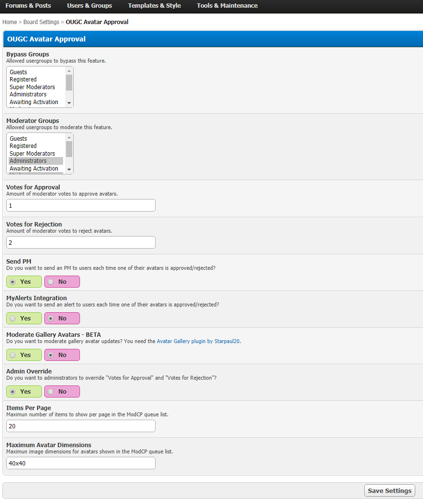Select Super Moderators in Bypass Groups list
This screenshot has height=504, width=423.
(36, 87)
